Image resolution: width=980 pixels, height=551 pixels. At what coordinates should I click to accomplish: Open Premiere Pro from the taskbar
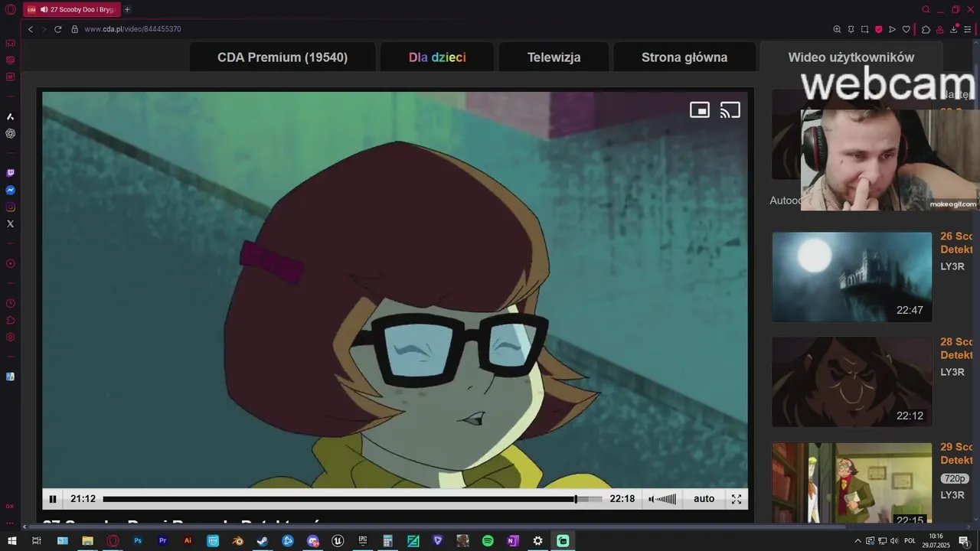162,540
